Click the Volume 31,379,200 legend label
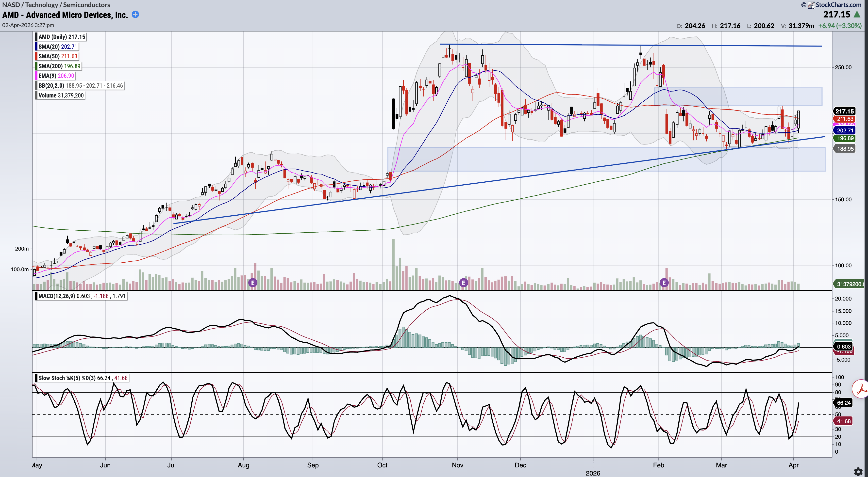Screen dimensions: 868x477 pyautogui.click(x=61, y=95)
